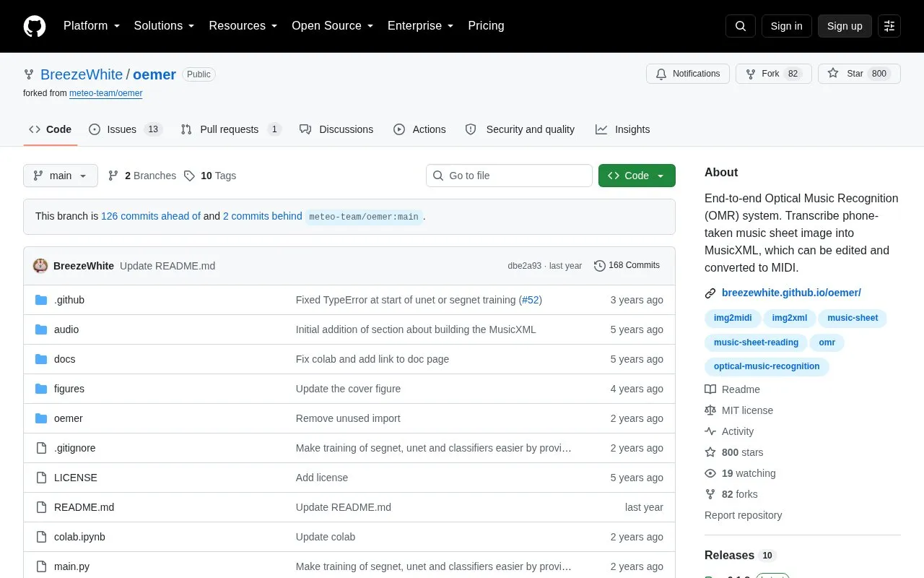Go to the GitHub homepage logo
Screen dimensions: 924x578
tap(35, 26)
